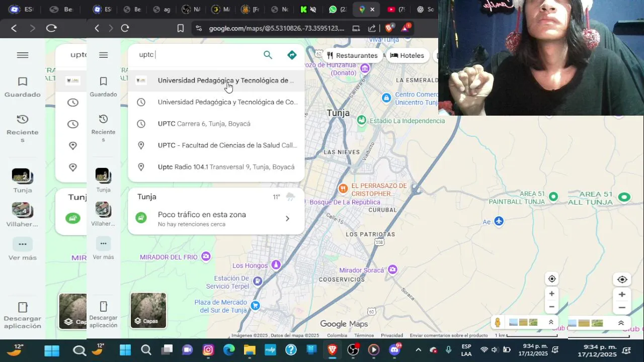Unmute the Kick tab via its speaker icon
The width and height of the screenshot is (644, 362).
pyautogui.click(x=313, y=9)
